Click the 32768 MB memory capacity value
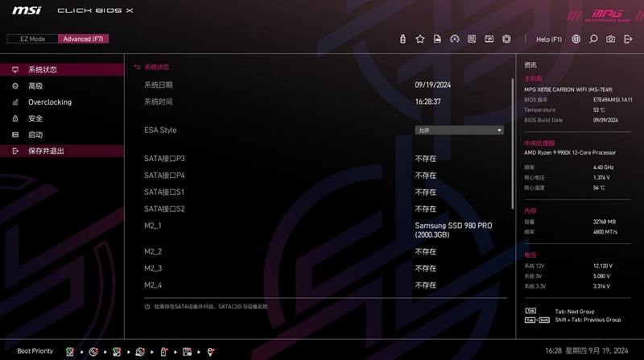This screenshot has height=360, width=644. point(605,221)
